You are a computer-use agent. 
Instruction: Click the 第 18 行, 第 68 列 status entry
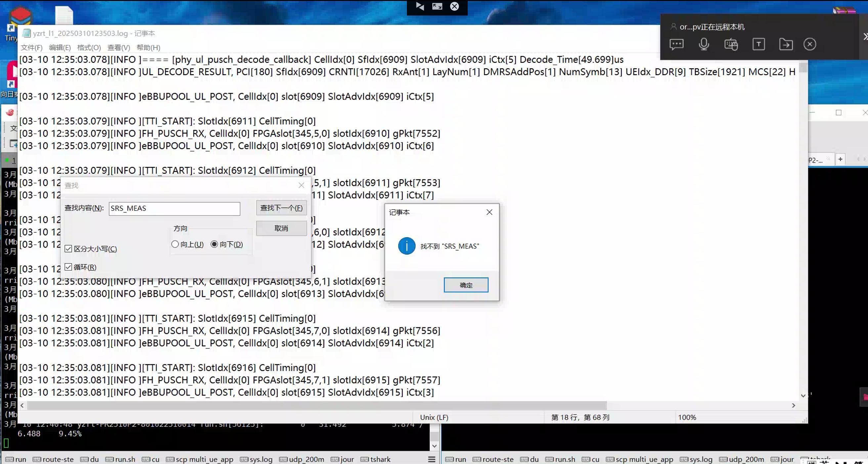[x=580, y=417]
